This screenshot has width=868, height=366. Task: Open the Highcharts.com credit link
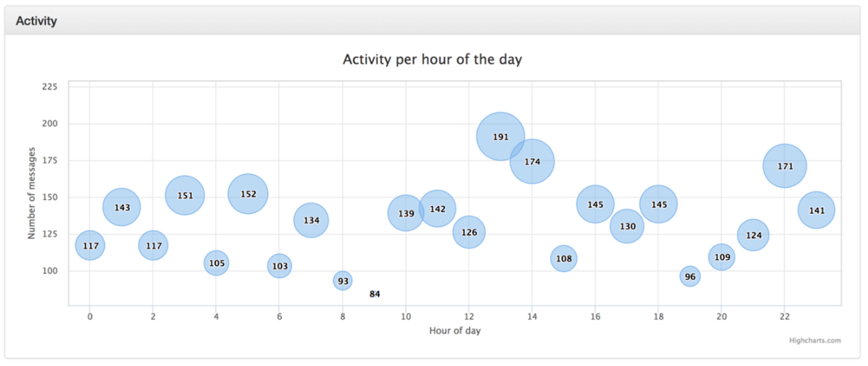pos(814,340)
